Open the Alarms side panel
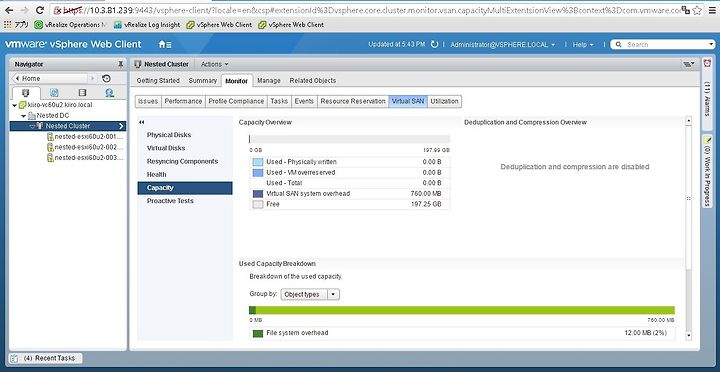720x372 pixels. 707,93
